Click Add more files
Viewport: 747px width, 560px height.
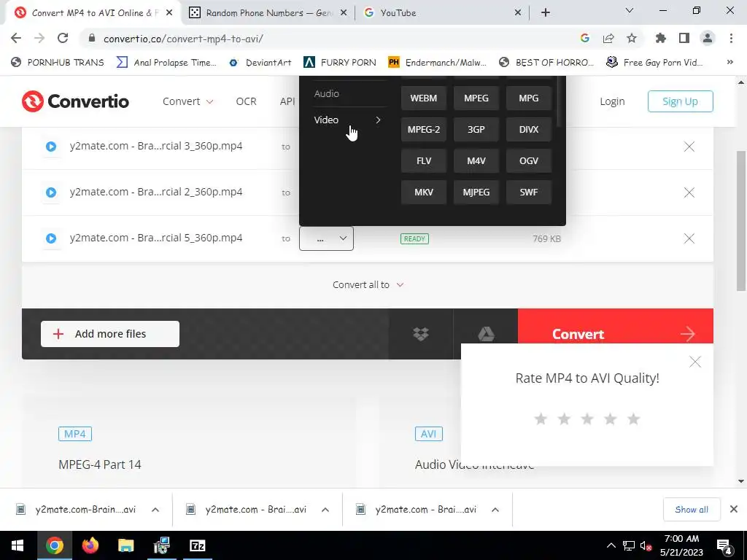[x=110, y=334]
